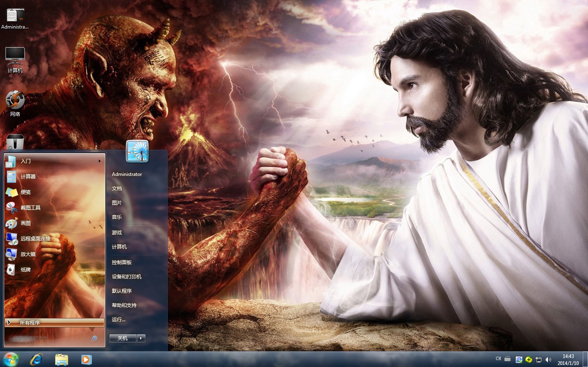This screenshot has height=367, width=588.
Task: Open 音乐 from the Start menu
Action: pyautogui.click(x=117, y=217)
